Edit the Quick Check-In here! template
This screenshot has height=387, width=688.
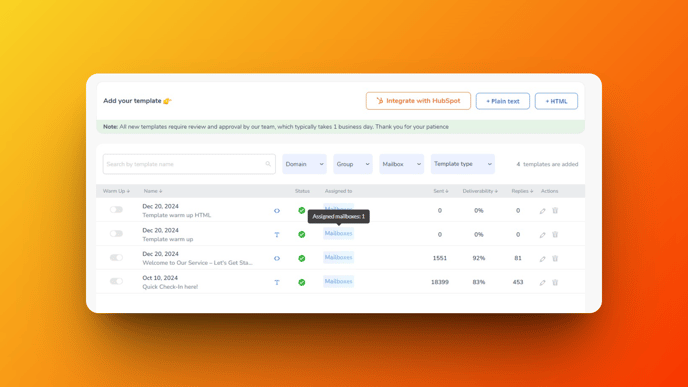(542, 283)
